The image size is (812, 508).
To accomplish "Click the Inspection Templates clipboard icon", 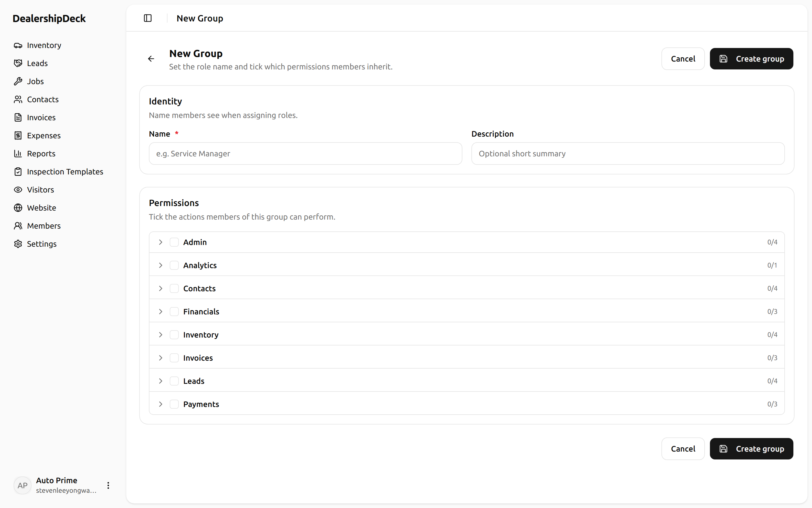I will (x=18, y=172).
